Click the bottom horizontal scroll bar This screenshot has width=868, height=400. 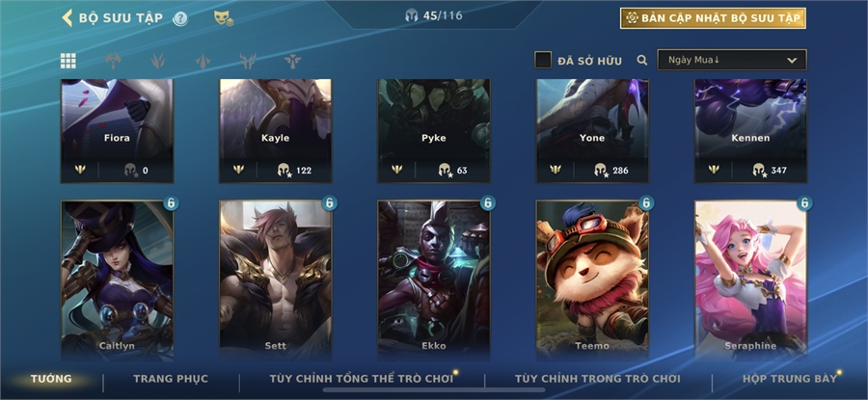(x=433, y=390)
